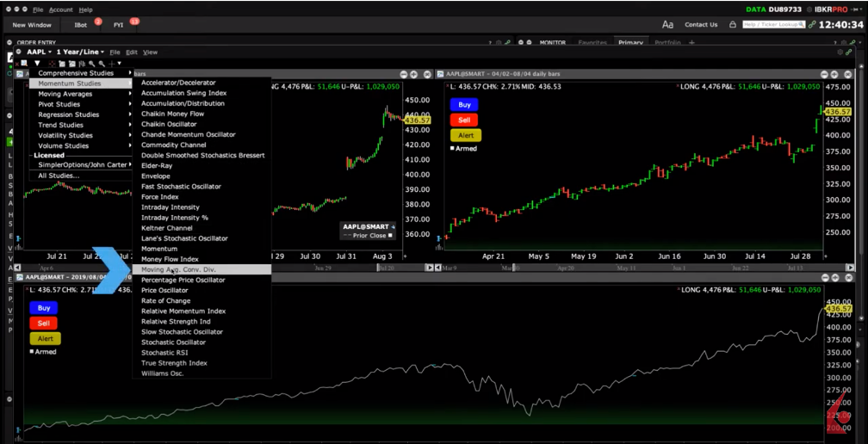The height and width of the screenshot is (444, 868).
Task: Click the red Sell button in daily bars chart
Action: tap(464, 120)
